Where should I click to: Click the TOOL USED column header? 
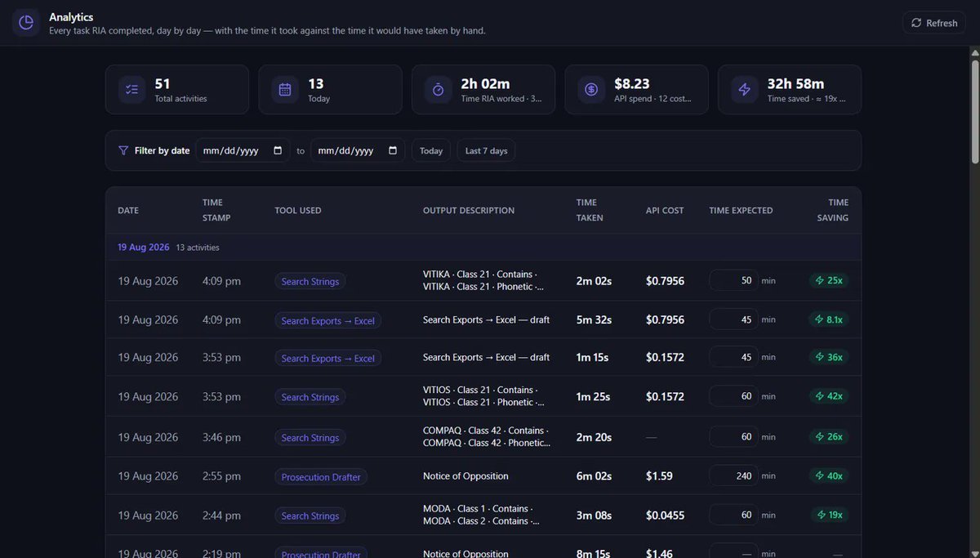(x=298, y=210)
